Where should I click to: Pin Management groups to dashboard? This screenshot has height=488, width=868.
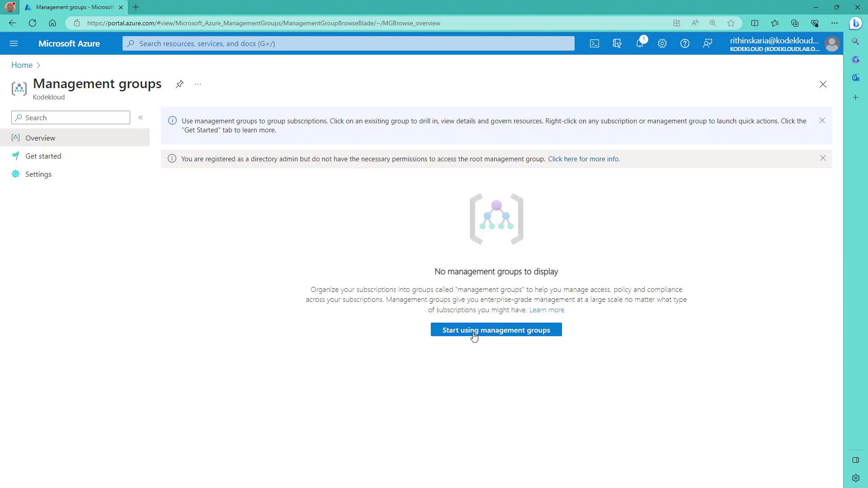pos(179,84)
